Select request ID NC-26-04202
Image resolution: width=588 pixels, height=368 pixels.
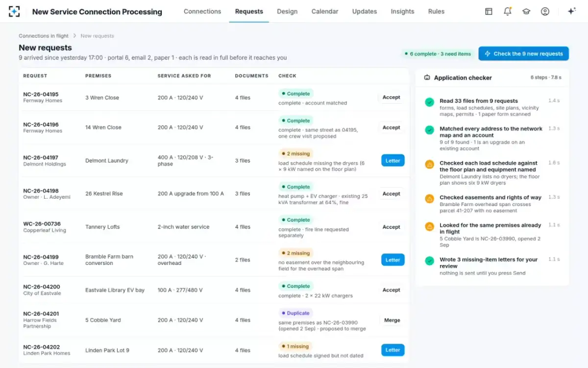41,347
